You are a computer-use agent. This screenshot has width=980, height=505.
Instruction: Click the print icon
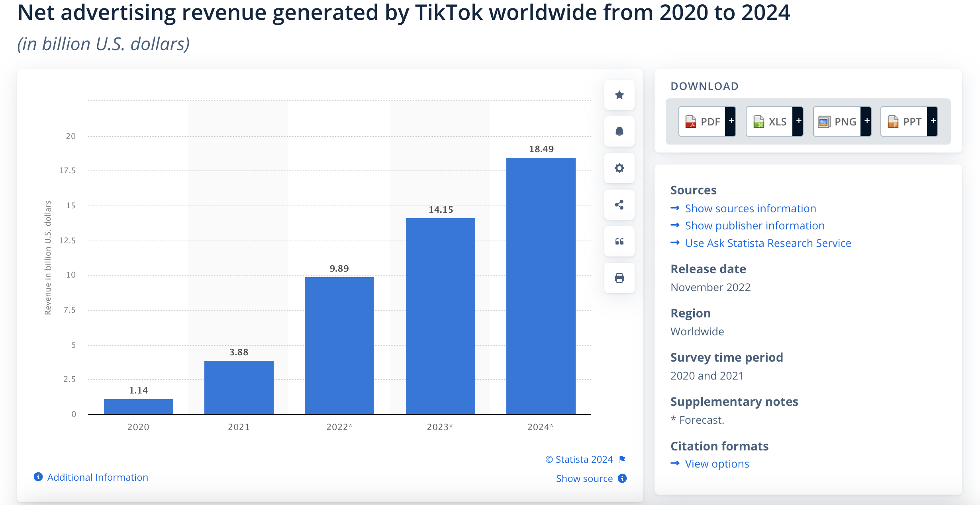click(619, 278)
